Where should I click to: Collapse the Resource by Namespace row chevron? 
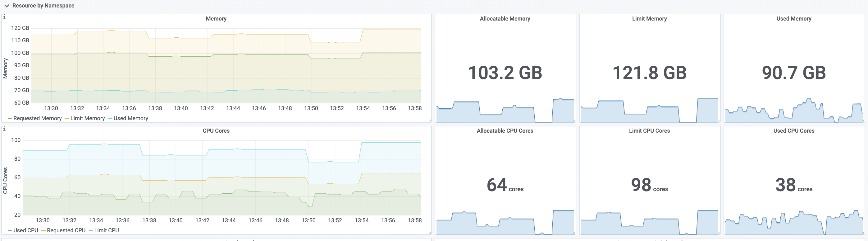point(7,6)
